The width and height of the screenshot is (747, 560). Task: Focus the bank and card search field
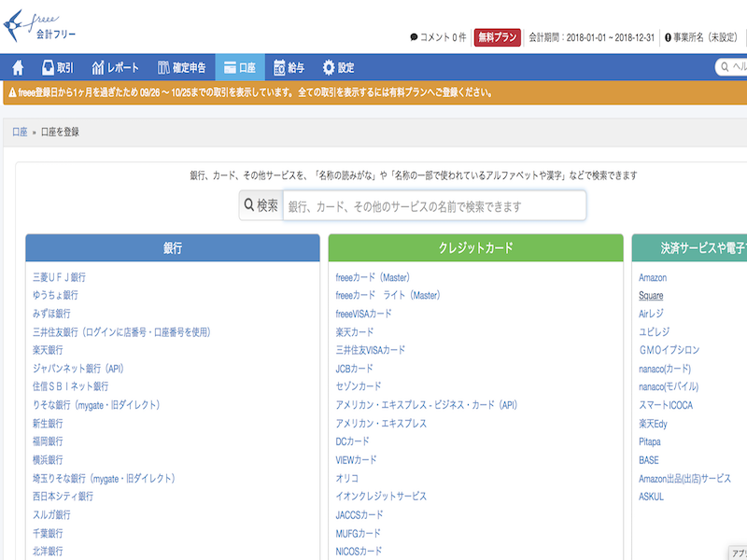pyautogui.click(x=434, y=205)
